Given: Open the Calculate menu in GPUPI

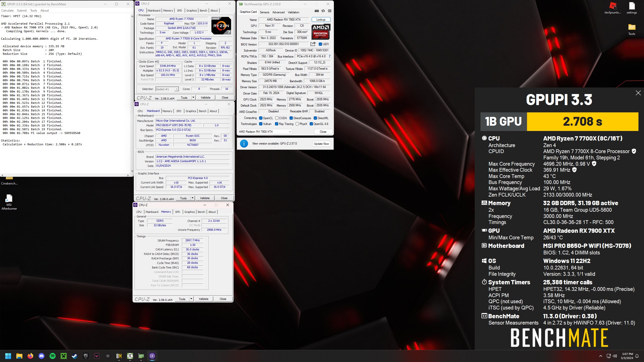Looking at the screenshot, I should [x=8, y=11].
